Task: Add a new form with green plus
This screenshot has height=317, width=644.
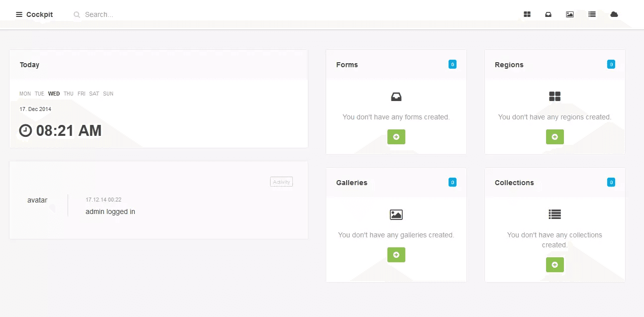Action: click(396, 137)
